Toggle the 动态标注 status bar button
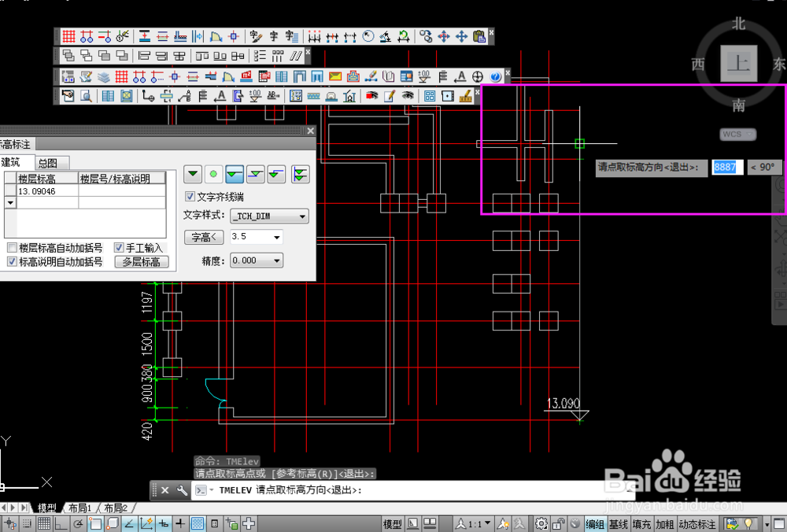787x532 pixels. pyautogui.click(x=697, y=524)
